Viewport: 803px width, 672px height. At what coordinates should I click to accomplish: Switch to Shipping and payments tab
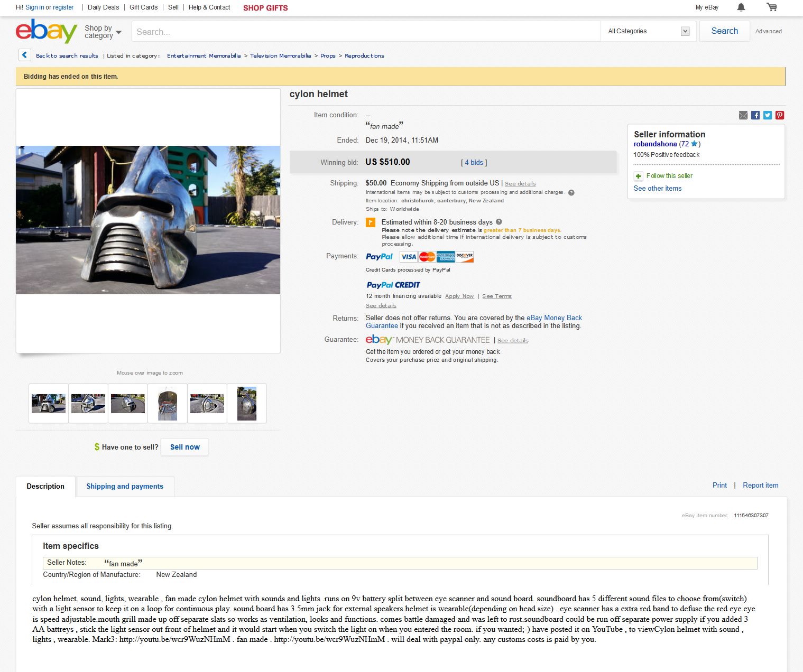coord(125,486)
